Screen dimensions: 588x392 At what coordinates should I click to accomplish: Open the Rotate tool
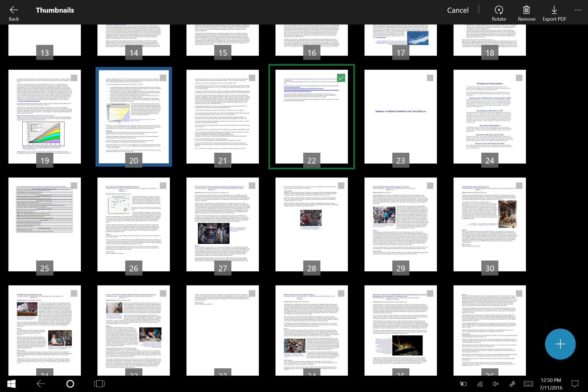[499, 10]
